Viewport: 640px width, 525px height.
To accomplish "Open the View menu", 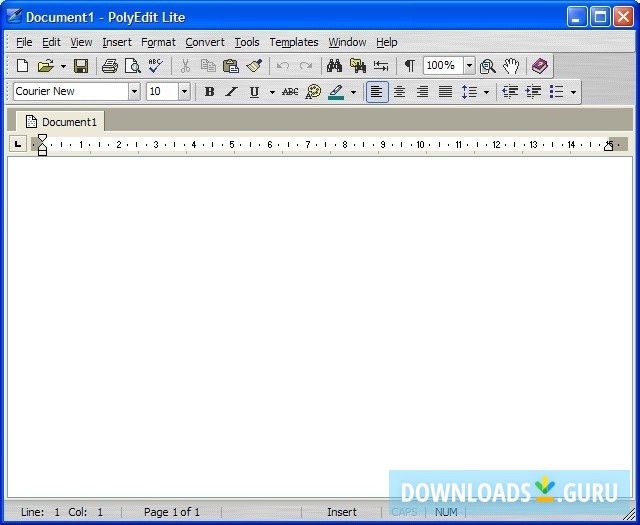I will 81,42.
